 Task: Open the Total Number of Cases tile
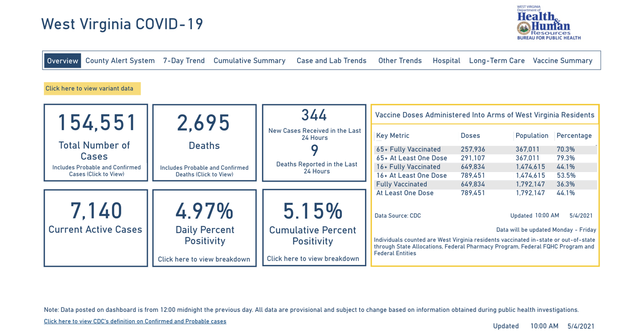[96, 143]
